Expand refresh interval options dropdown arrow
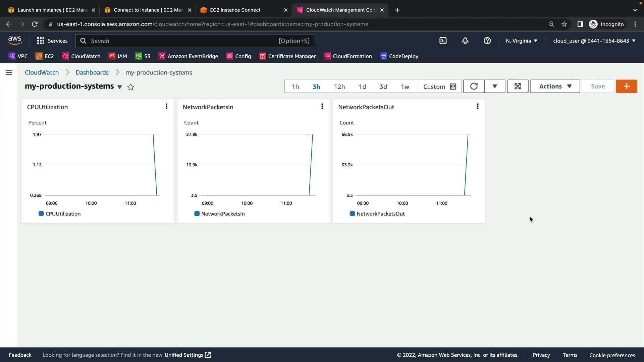 pos(494,86)
